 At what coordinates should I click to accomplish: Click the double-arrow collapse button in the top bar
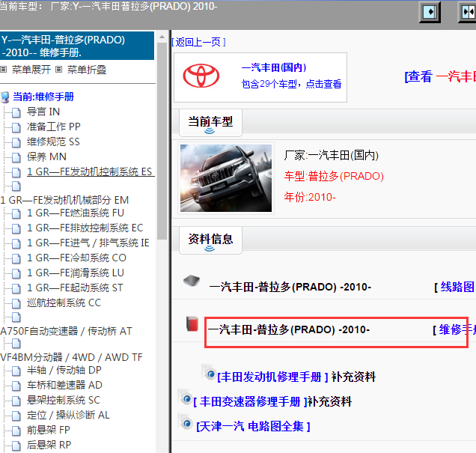(x=468, y=12)
